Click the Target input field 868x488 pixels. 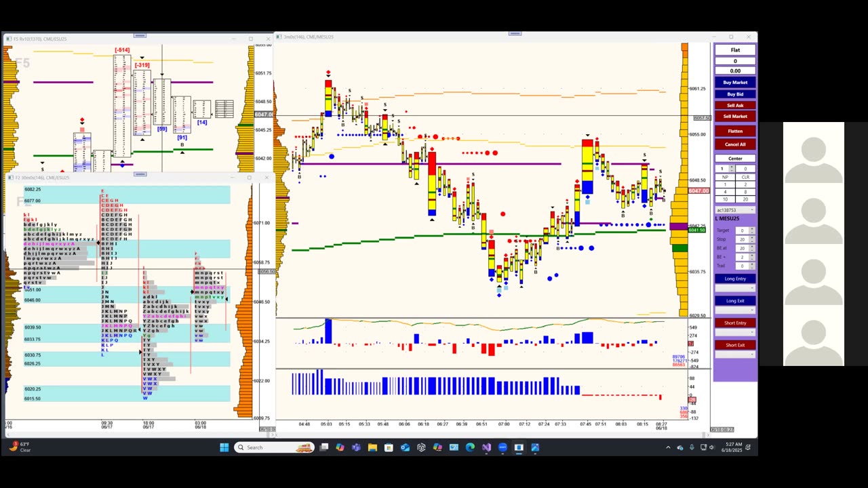pyautogui.click(x=742, y=230)
